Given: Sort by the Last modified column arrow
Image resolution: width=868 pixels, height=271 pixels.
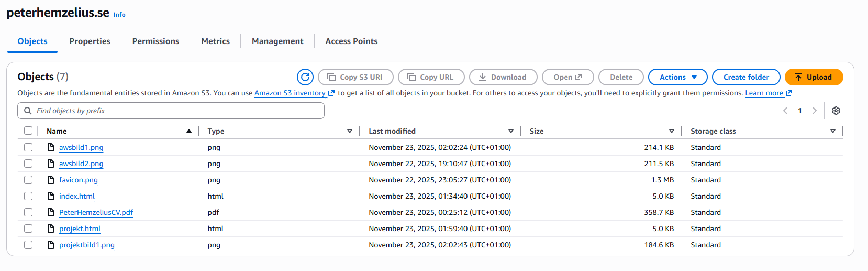Looking at the screenshot, I should pyautogui.click(x=511, y=131).
